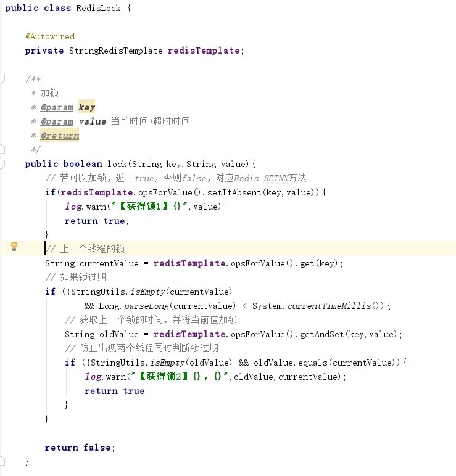Viewport: 456px width, 476px height.
Task: Click redisTemplate in the private field declaration
Action: [203, 51]
